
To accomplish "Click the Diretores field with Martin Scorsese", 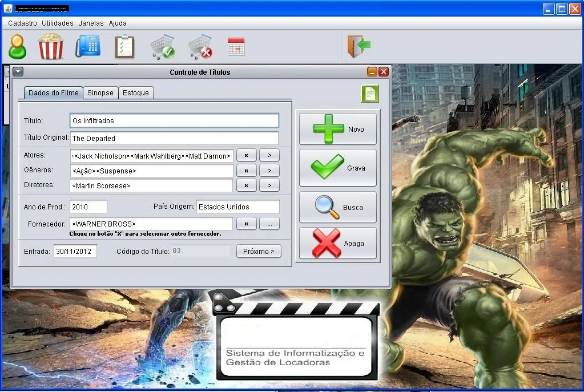I will coord(151,185).
